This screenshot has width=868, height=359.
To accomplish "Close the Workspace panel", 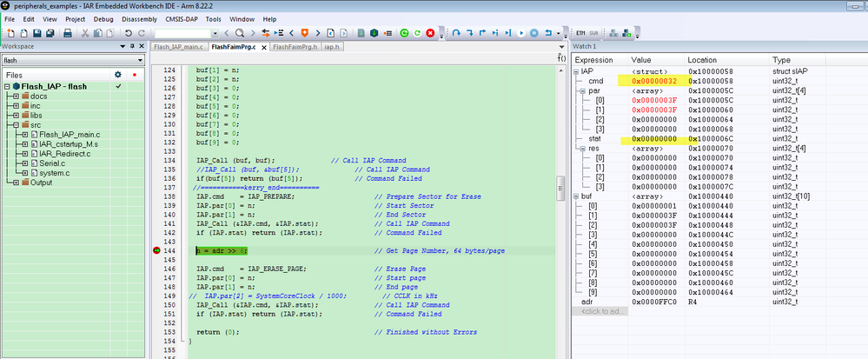I will click(x=141, y=47).
